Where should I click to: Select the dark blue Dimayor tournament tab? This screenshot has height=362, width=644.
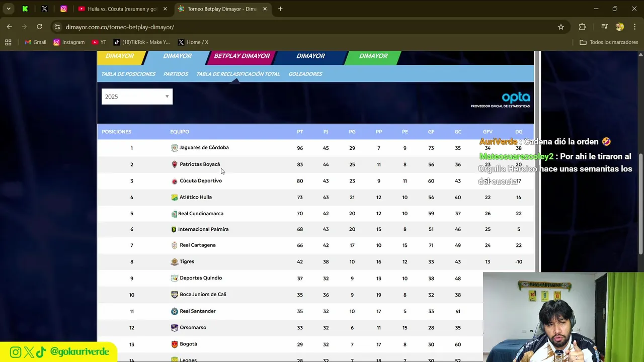[310, 56]
